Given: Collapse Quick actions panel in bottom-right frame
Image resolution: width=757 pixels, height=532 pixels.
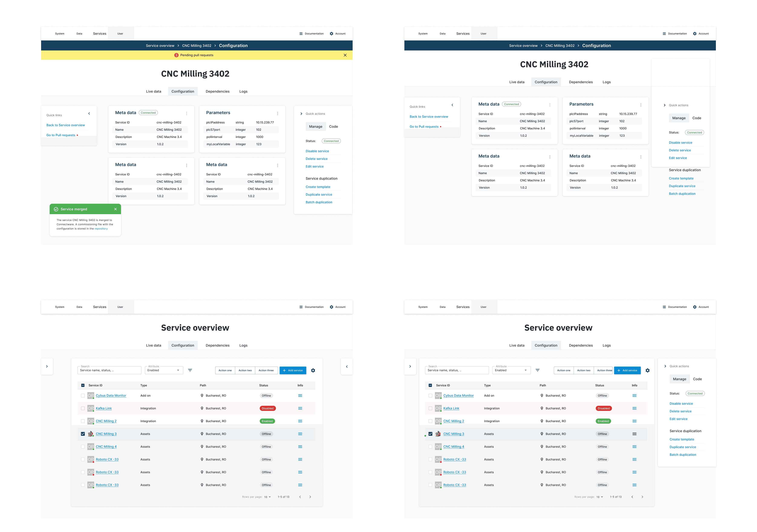Looking at the screenshot, I should tap(665, 366).
